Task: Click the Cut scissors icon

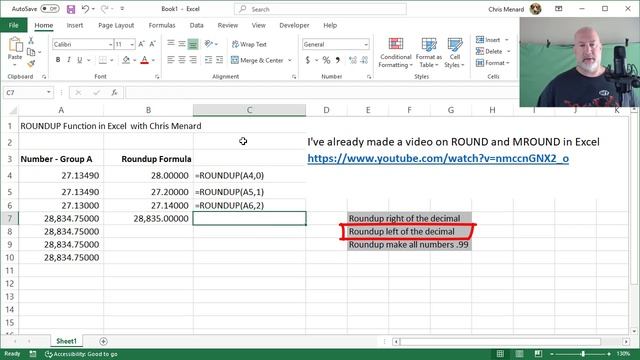Action: tap(31, 40)
